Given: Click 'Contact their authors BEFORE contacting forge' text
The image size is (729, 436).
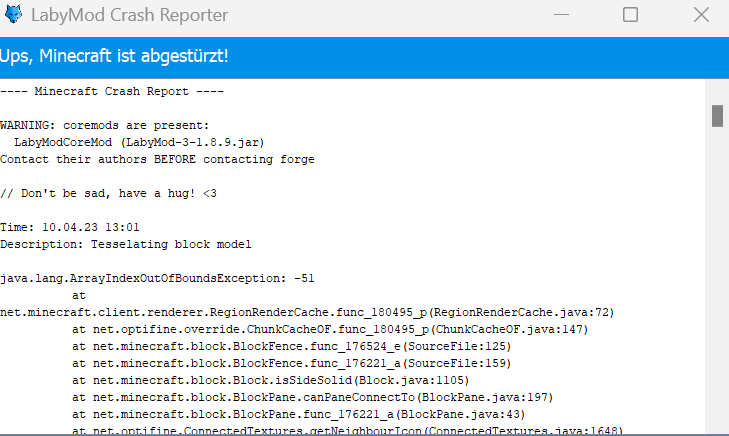Looking at the screenshot, I should (157, 159).
